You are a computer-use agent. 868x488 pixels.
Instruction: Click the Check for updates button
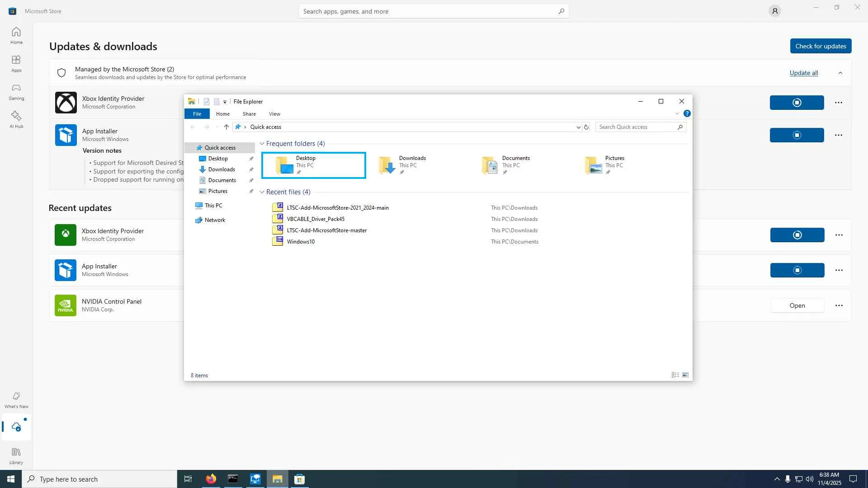[x=821, y=46]
